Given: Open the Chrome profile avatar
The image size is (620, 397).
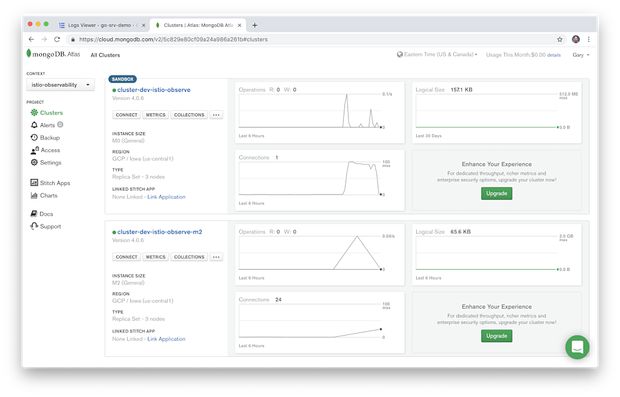Looking at the screenshot, I should [576, 39].
